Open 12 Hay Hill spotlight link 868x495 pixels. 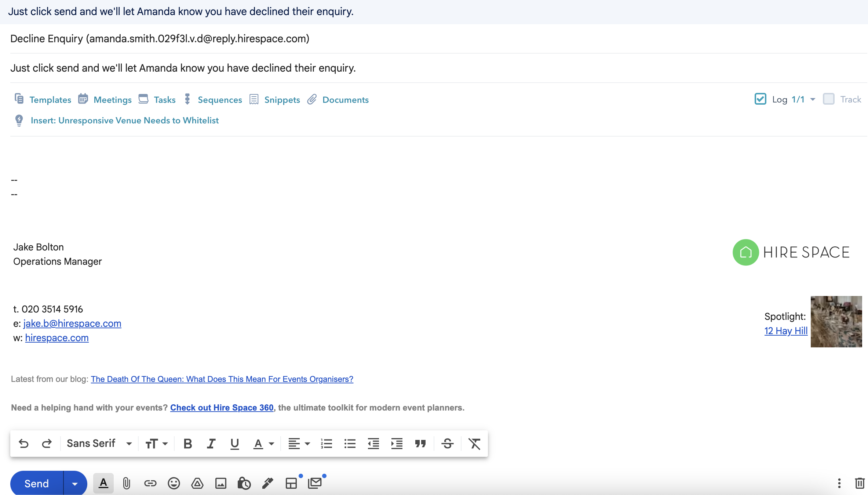point(786,331)
